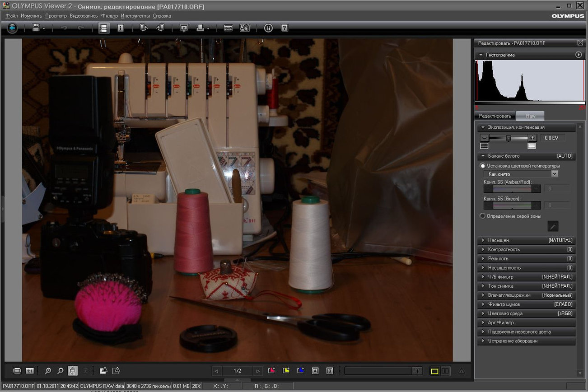Click the red flag mark icon
The image size is (588, 392).
tap(271, 371)
